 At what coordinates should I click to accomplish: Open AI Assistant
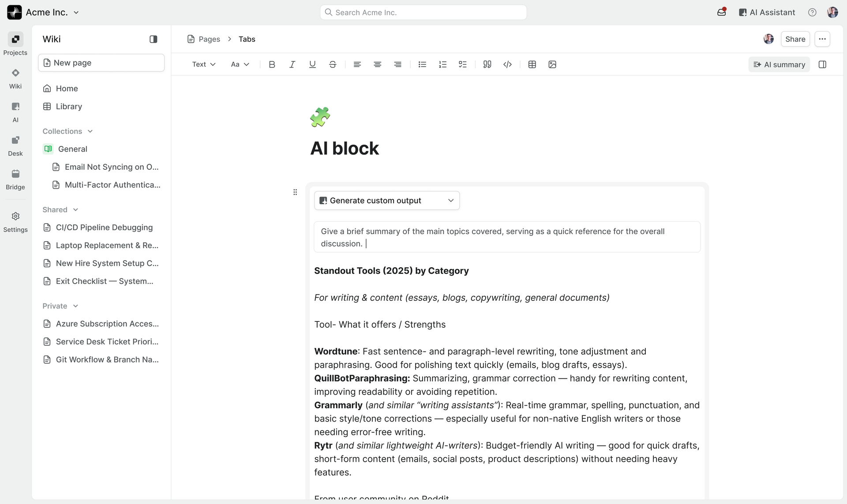[767, 12]
